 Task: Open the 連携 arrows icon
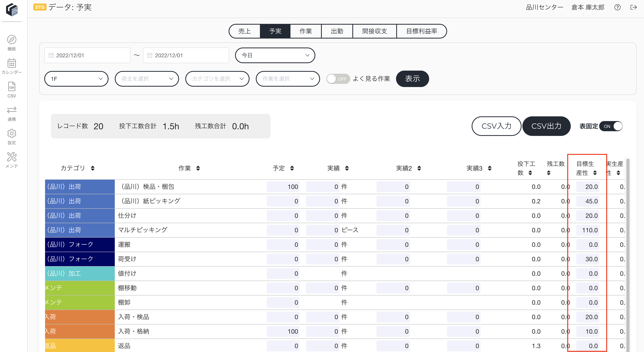coord(12,110)
